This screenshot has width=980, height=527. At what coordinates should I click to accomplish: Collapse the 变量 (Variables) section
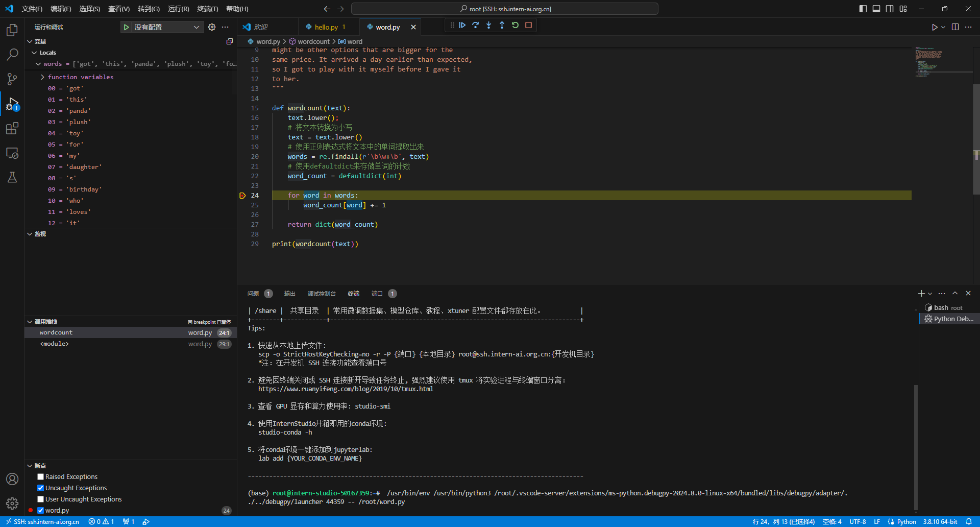[30, 41]
